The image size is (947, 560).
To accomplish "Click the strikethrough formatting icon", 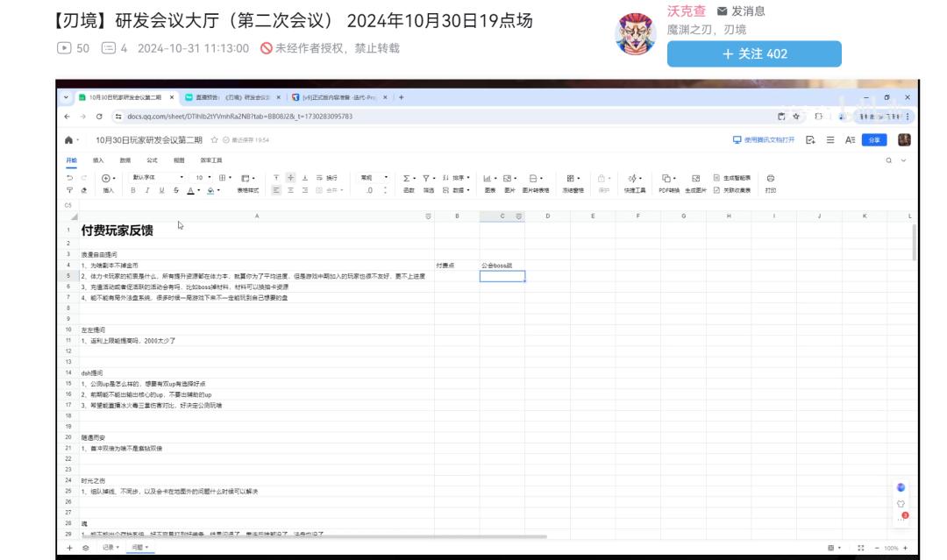I will tap(175, 190).
